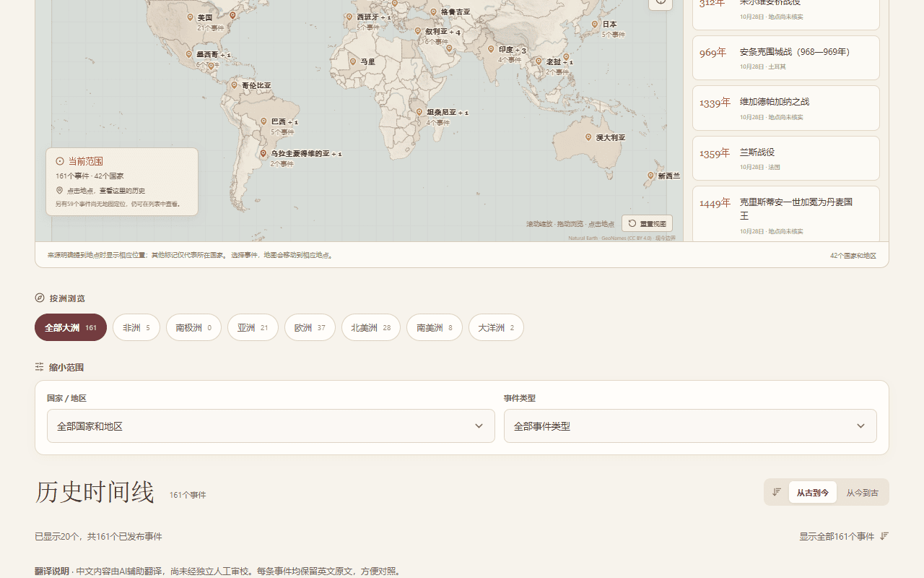Open the 969年 安条克围城战 event card
The image size is (924, 578).
pyautogui.click(x=786, y=58)
